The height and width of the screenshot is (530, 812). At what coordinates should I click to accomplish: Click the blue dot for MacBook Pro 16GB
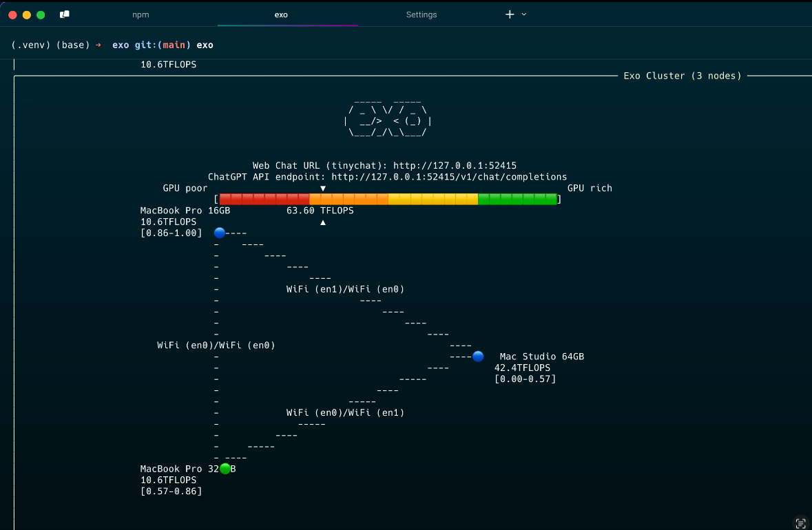pos(220,233)
